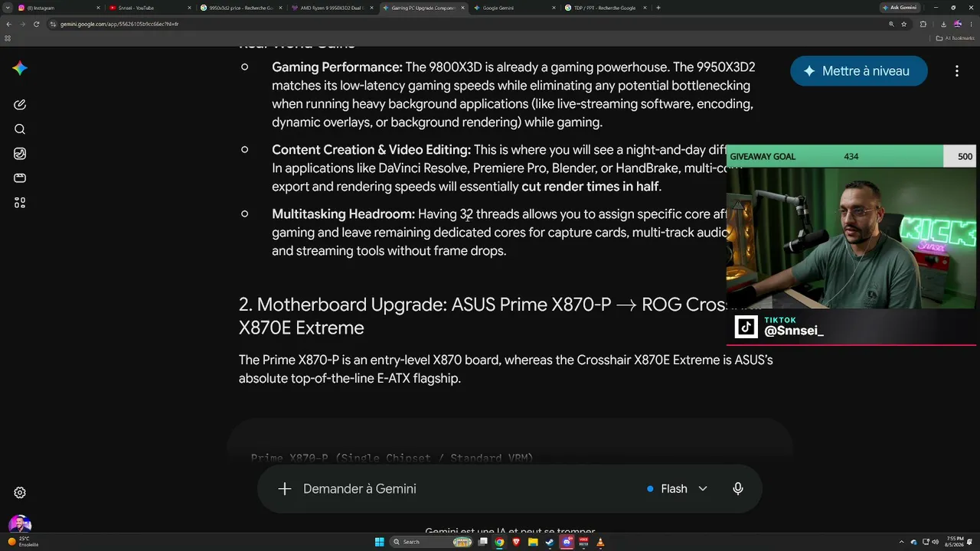The height and width of the screenshot is (551, 980).
Task: Click the zoom magnifier icon in address bar
Action: click(x=891, y=24)
